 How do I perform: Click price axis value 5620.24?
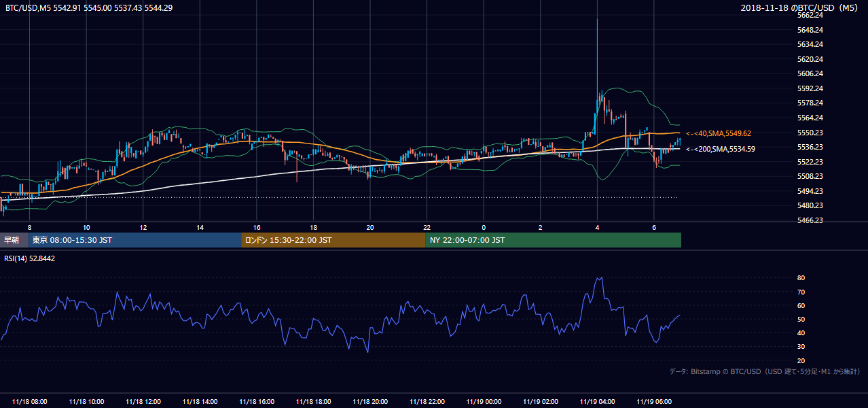[810, 59]
